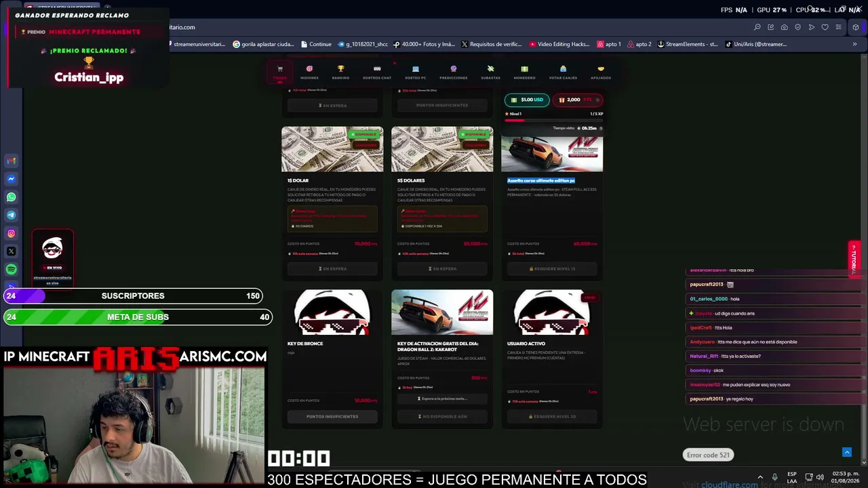Screen dimensions: 868x488
Task: Open Messenger in the browser sidebar
Action: point(11,179)
